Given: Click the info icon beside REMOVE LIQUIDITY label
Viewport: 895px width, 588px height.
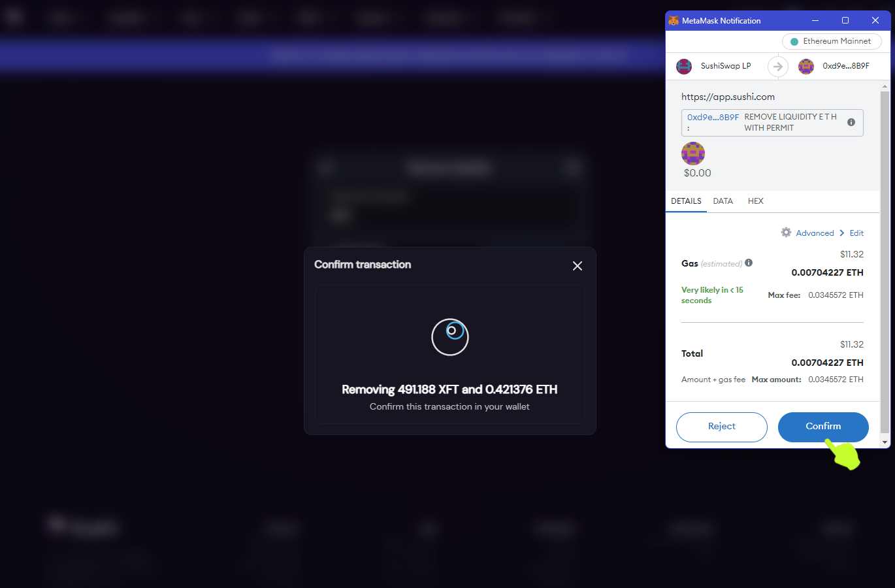Looking at the screenshot, I should click(851, 122).
